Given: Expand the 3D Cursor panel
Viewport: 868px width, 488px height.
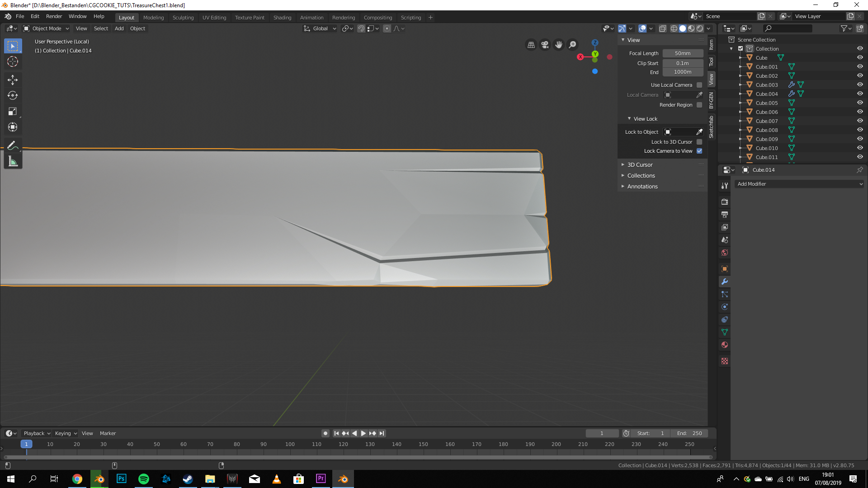Looking at the screenshot, I should coord(640,165).
